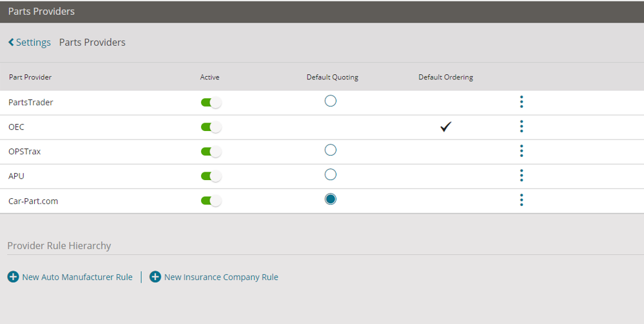Image resolution: width=644 pixels, height=324 pixels.
Task: Open the PartsTrader row options menu
Action: click(522, 102)
